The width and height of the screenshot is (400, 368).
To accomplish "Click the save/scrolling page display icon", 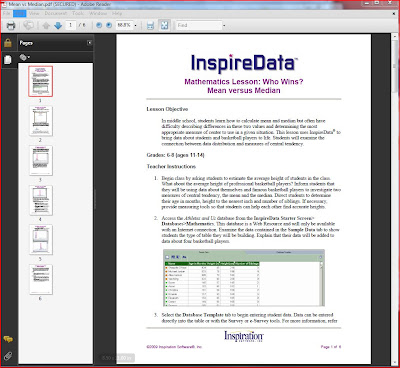I will [x=150, y=25].
